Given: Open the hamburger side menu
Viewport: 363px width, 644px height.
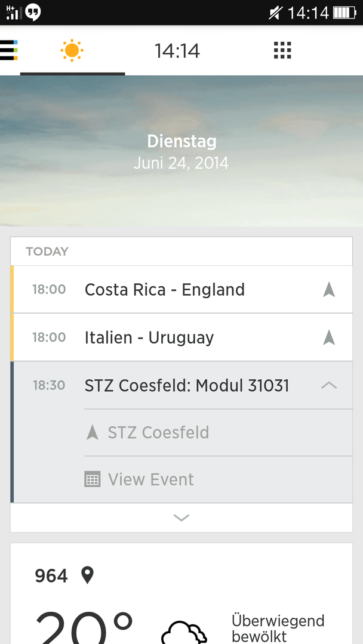Looking at the screenshot, I should point(8,51).
